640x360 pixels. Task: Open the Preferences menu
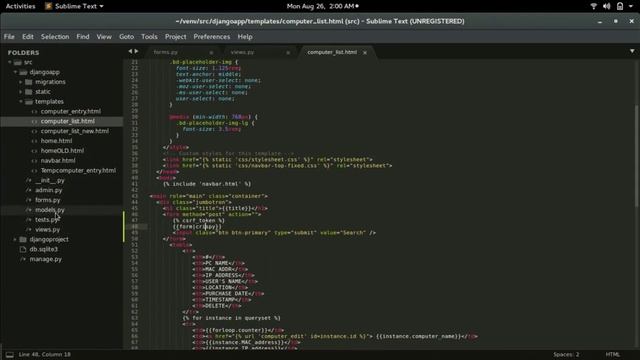click(x=212, y=37)
